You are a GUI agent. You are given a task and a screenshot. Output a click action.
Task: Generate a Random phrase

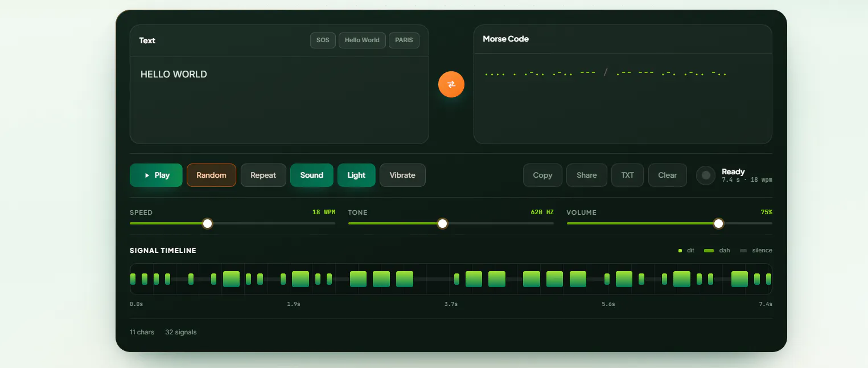click(211, 175)
